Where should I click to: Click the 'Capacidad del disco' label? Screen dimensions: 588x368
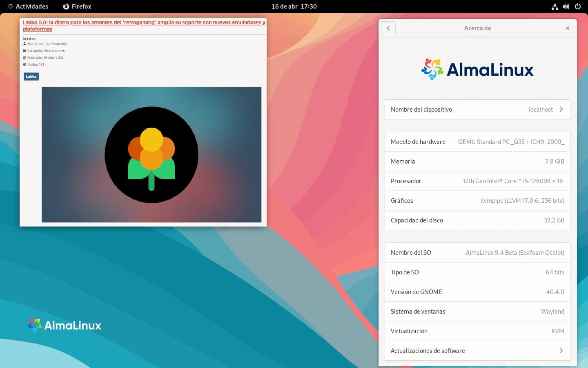416,220
